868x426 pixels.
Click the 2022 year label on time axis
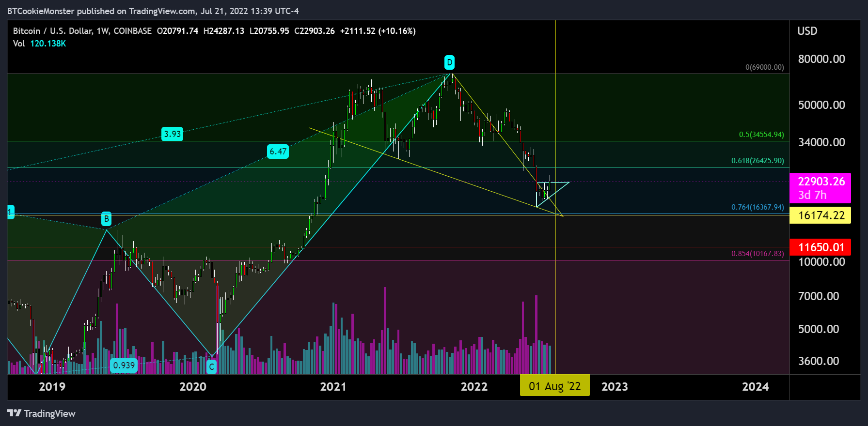point(474,386)
